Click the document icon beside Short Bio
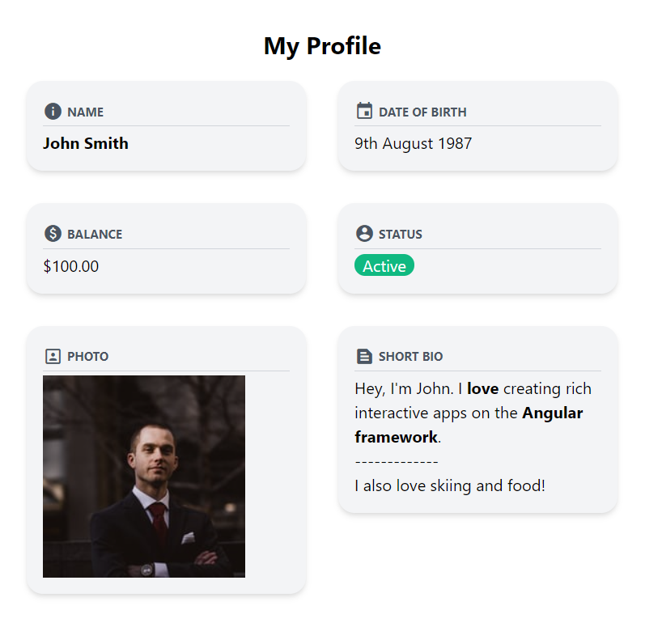The image size is (645, 644). point(364,356)
